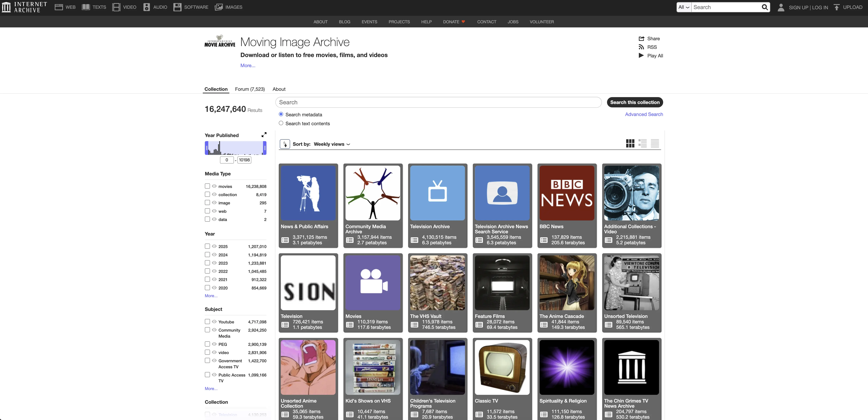Viewport: 868px width, 420px height.
Task: Click the left handle of year range slider
Action: tap(207, 148)
